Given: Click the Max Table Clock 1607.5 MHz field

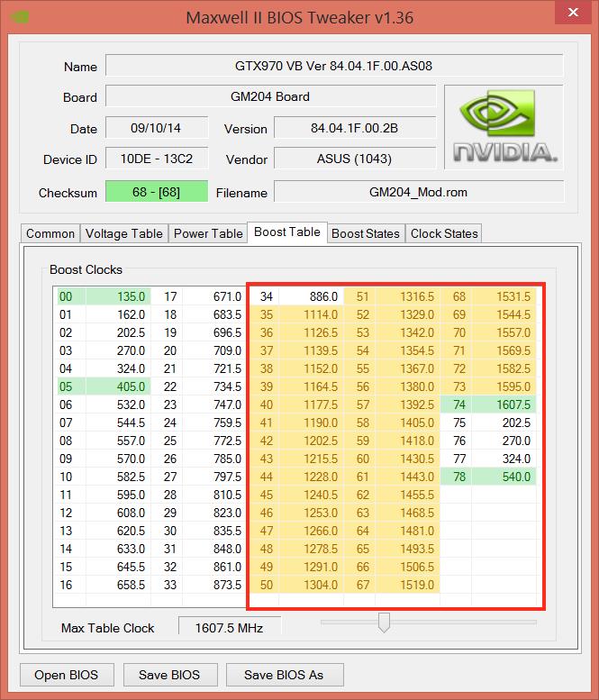Looking at the screenshot, I should point(230,628).
